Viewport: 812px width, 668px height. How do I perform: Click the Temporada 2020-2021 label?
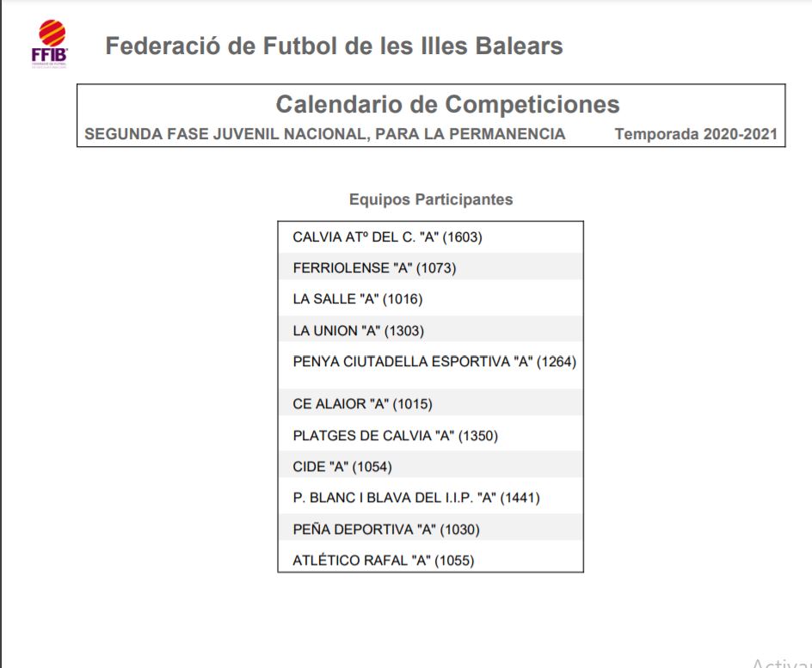point(696,134)
